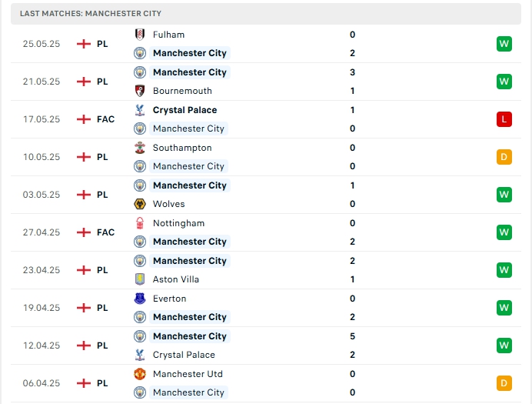Open the Aston Villa team link

176,279
